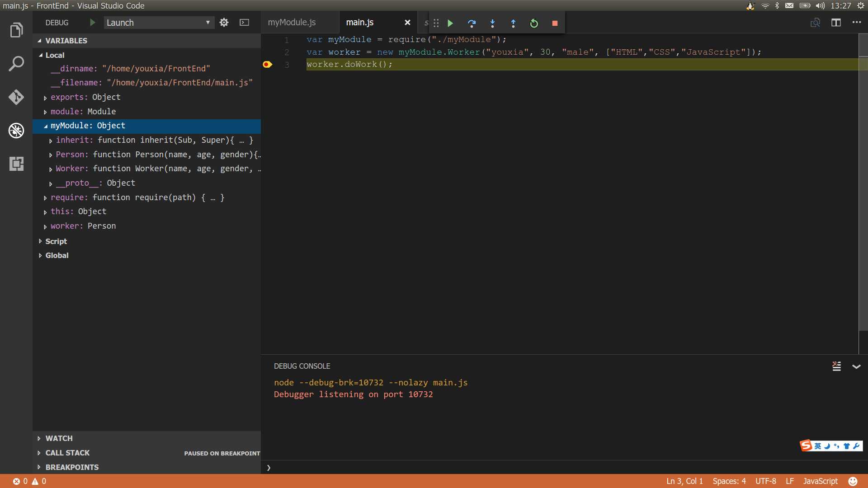Grab the debug toolbar drag handle
This screenshot has height=488, width=868.
(x=436, y=23)
